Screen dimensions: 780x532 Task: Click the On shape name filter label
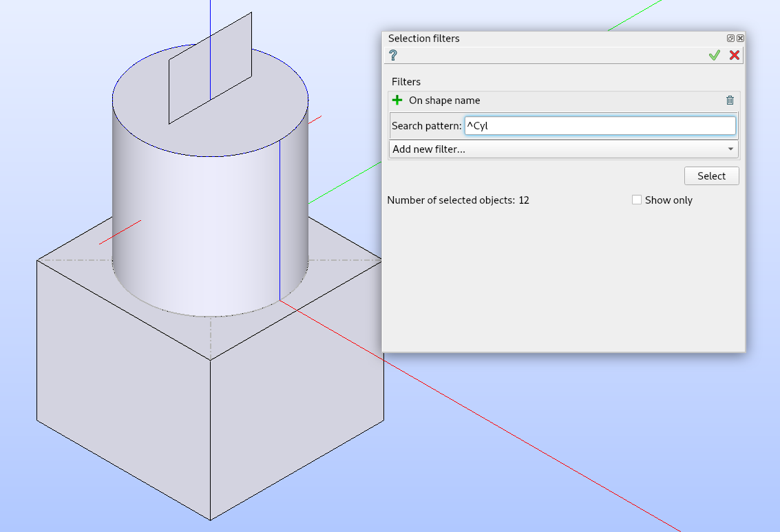coord(445,100)
